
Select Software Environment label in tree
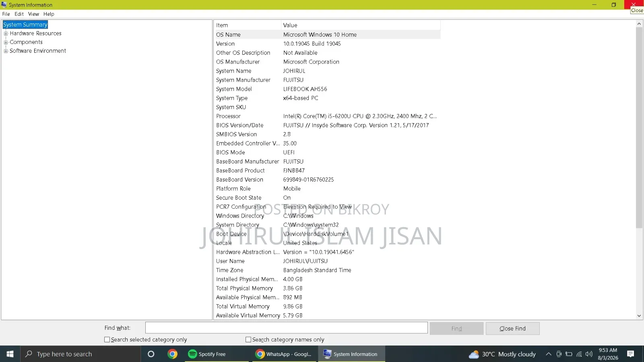tap(38, 51)
